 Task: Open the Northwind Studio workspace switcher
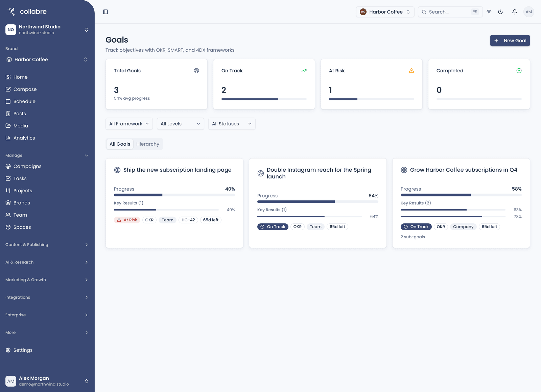point(47,30)
